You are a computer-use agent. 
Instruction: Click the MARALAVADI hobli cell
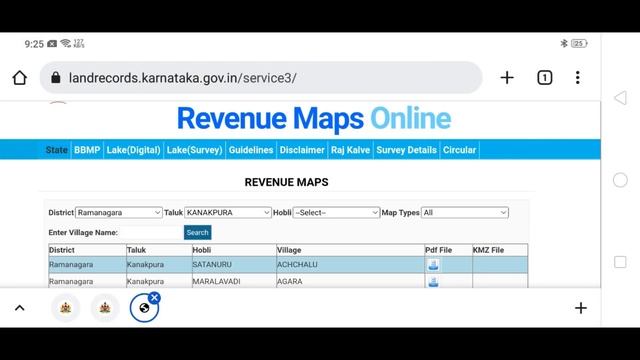click(234, 281)
